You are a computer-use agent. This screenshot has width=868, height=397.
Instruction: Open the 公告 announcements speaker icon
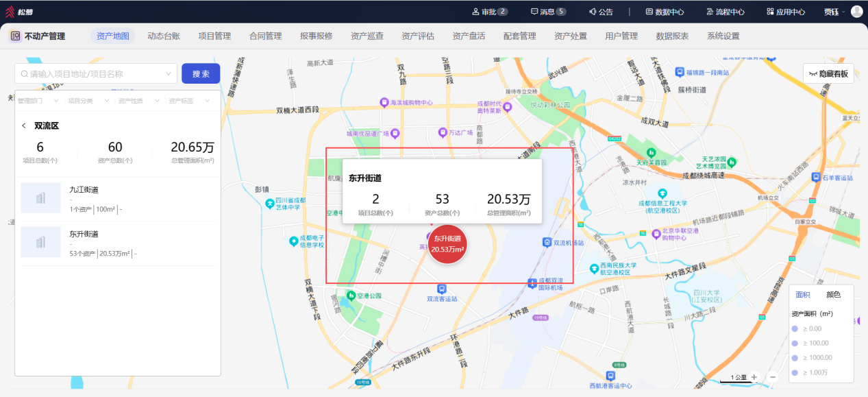[x=593, y=12]
